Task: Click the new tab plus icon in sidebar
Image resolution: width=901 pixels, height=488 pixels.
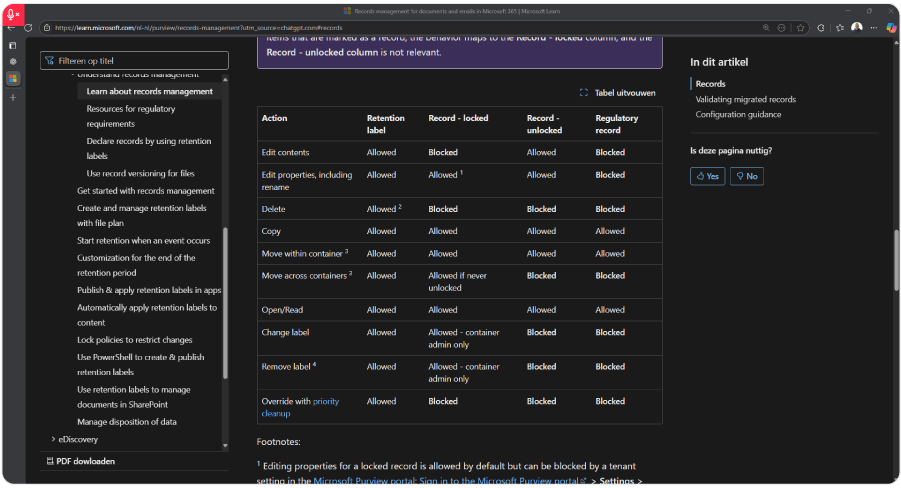Action: click(x=13, y=97)
